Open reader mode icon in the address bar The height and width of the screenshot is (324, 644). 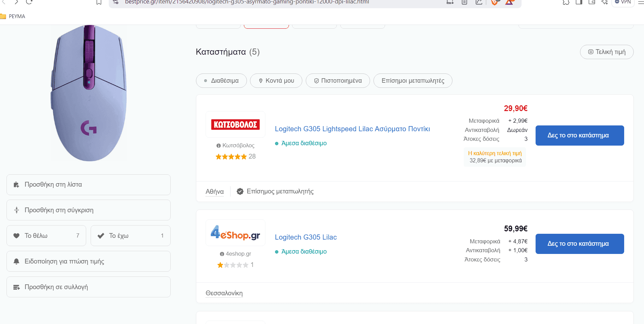pos(464,2)
